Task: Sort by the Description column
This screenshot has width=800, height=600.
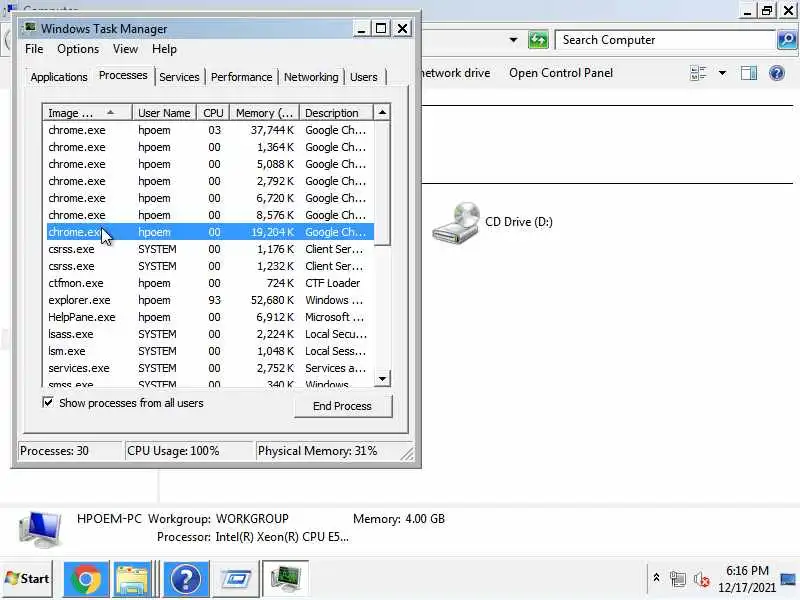Action: click(336, 113)
